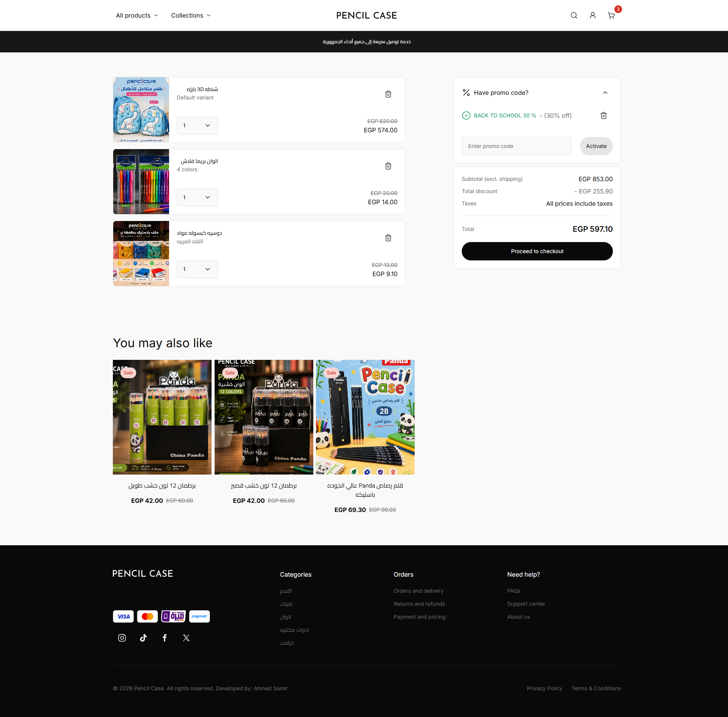
Task: Open Orders and delivery link
Action: 419,591
